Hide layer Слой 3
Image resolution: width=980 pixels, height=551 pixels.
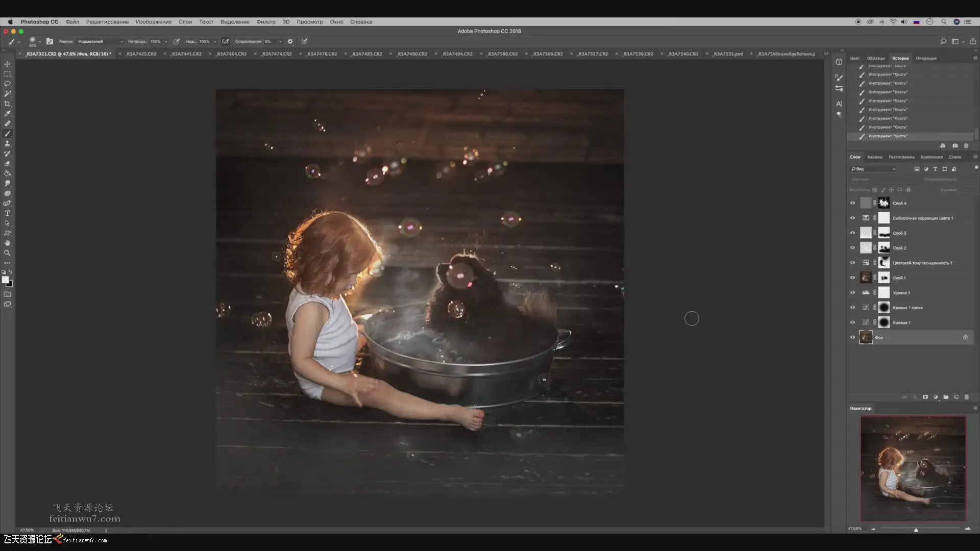[852, 233]
